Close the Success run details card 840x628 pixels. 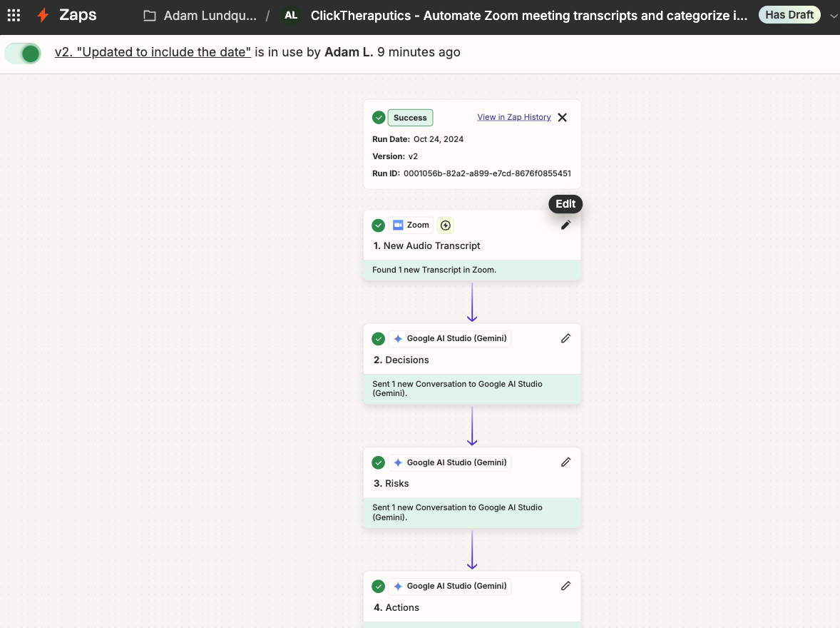[x=562, y=118]
